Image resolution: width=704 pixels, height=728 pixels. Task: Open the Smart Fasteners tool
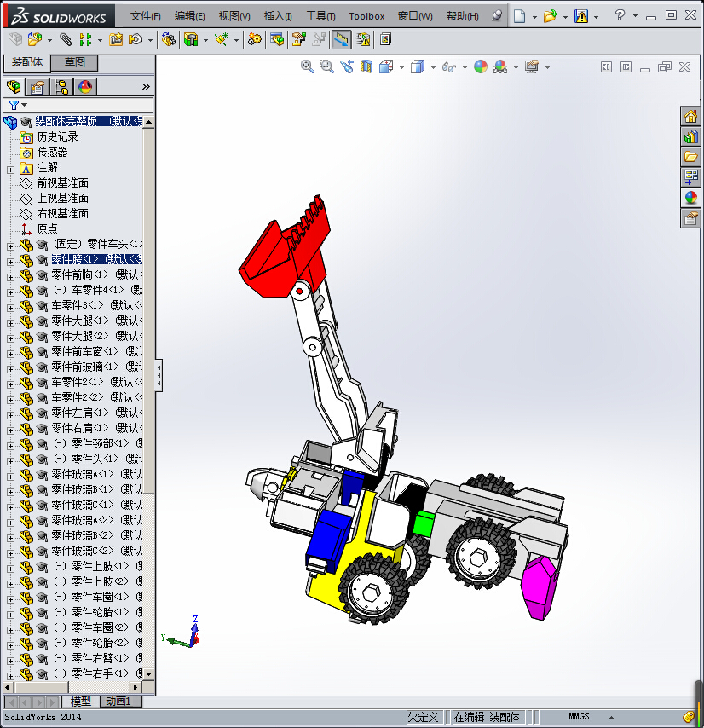pyautogui.click(x=116, y=39)
